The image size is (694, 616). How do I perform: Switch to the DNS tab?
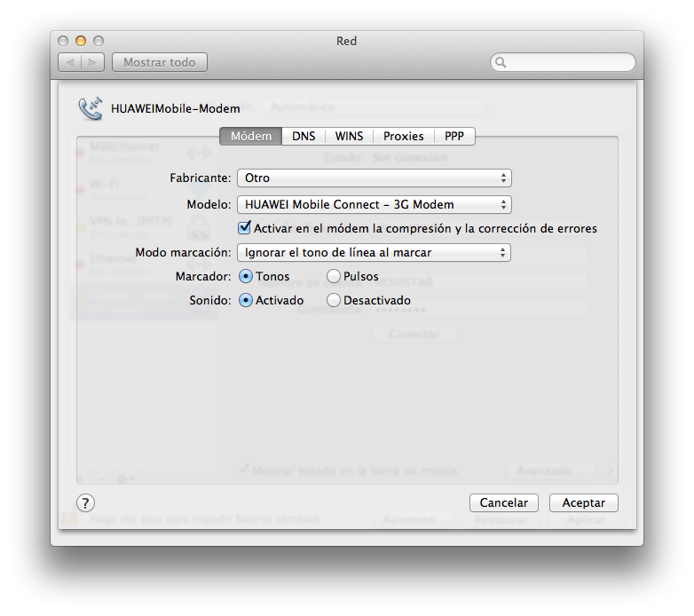[304, 137]
